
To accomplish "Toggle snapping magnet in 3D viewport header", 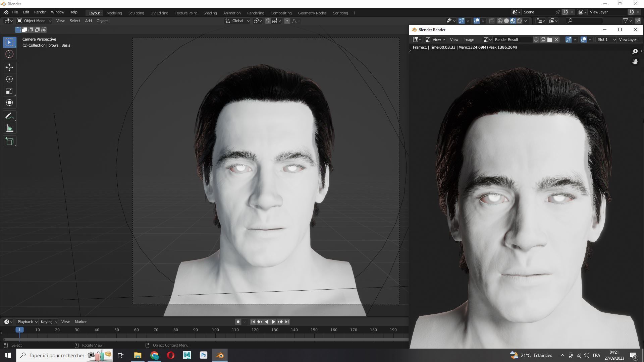I will click(268, 21).
